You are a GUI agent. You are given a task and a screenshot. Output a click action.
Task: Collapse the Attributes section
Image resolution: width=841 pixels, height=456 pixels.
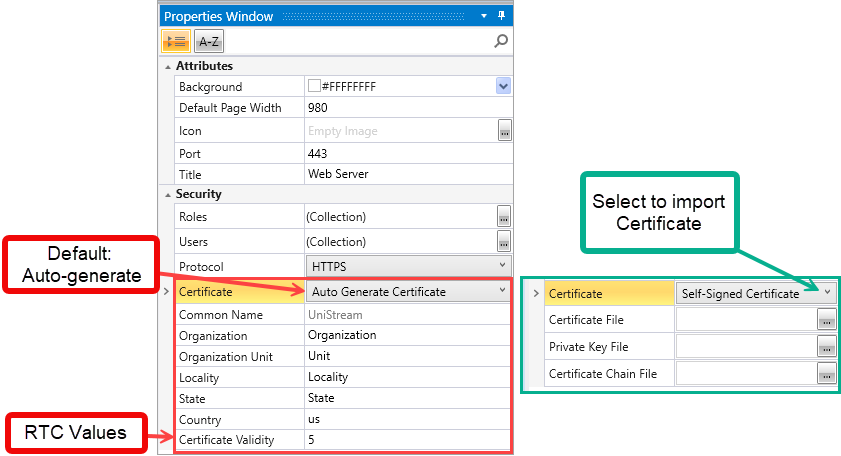[x=167, y=66]
